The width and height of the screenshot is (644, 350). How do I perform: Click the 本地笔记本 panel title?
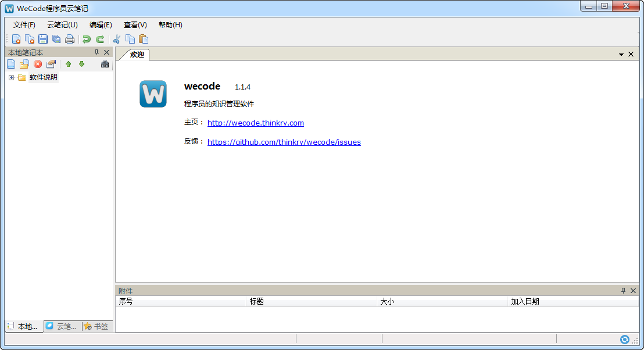pyautogui.click(x=26, y=52)
